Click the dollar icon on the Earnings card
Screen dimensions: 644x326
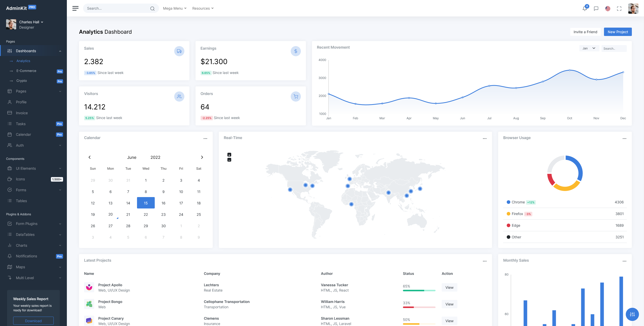click(x=296, y=51)
